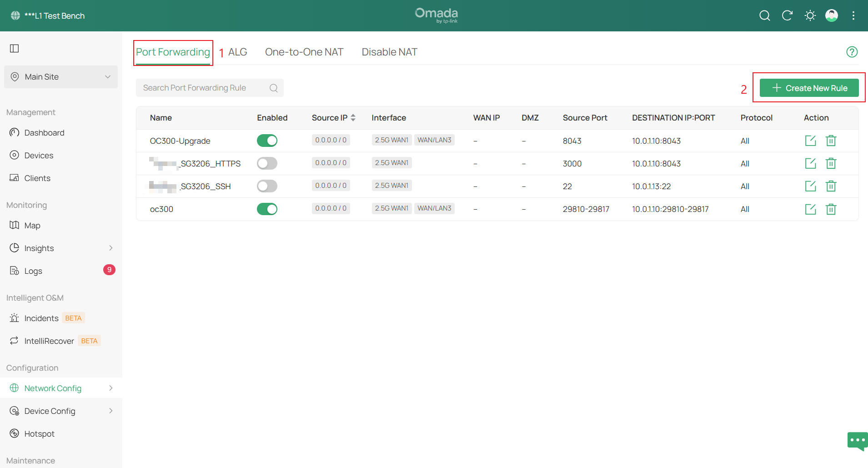868x468 pixels.
Task: Expand the Network Config submenu
Action: 110,388
